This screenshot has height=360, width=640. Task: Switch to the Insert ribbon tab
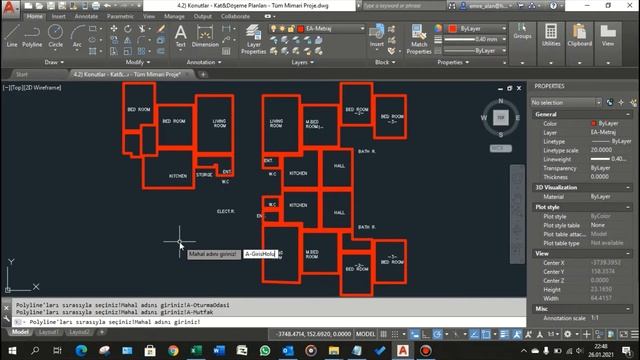pos(58,16)
